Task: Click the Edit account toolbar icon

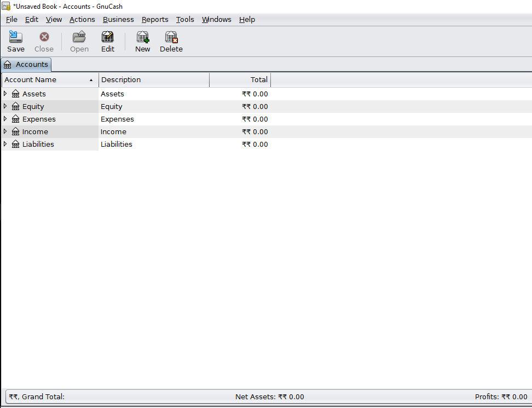Action: coord(108,37)
